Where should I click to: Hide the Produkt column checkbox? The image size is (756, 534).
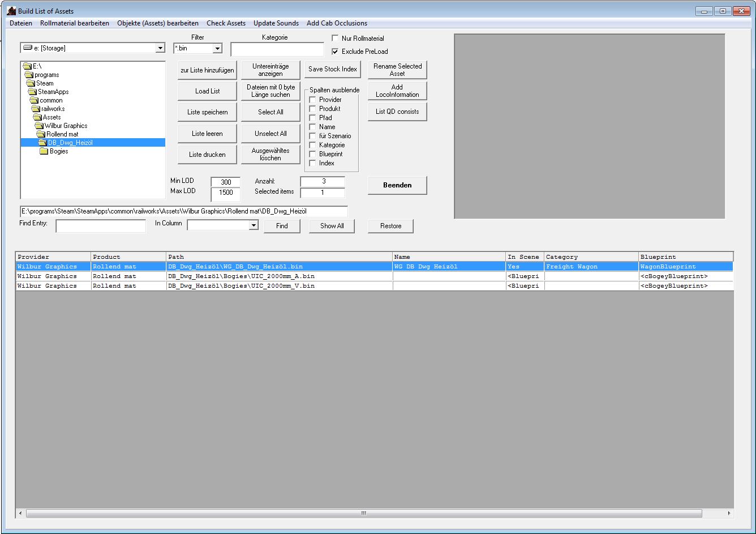pos(312,109)
